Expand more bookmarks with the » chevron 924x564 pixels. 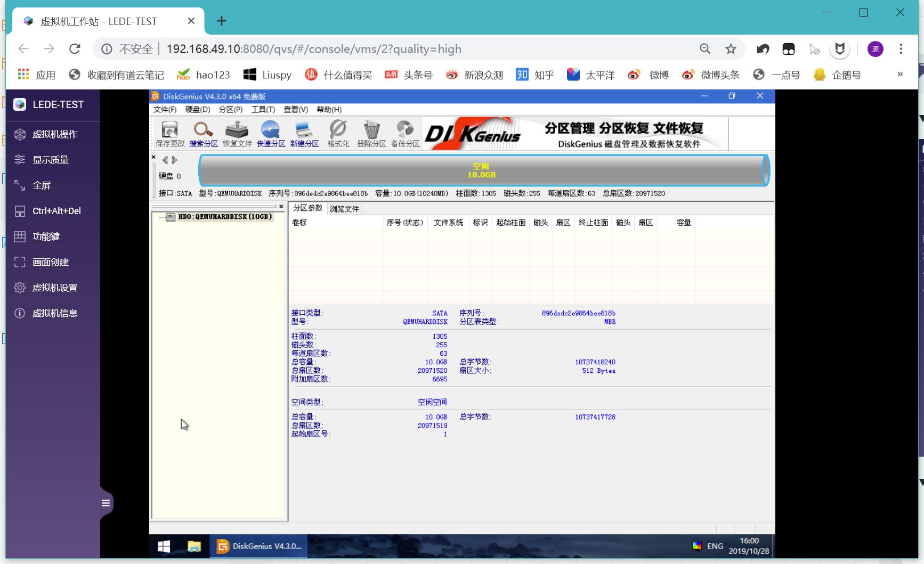900,75
